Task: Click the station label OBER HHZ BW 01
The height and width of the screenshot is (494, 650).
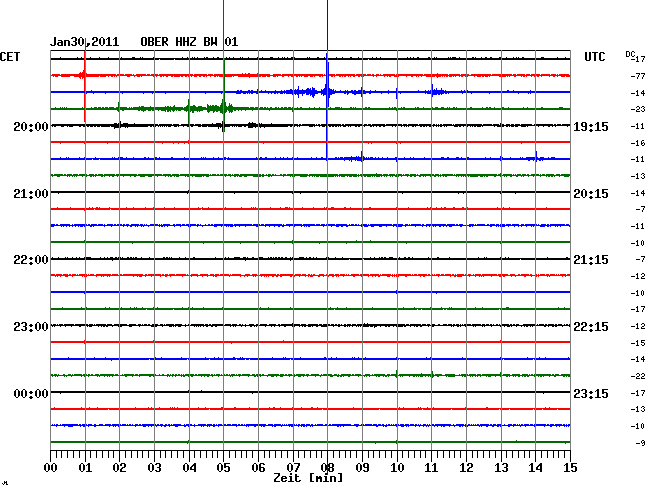Action: tap(189, 42)
